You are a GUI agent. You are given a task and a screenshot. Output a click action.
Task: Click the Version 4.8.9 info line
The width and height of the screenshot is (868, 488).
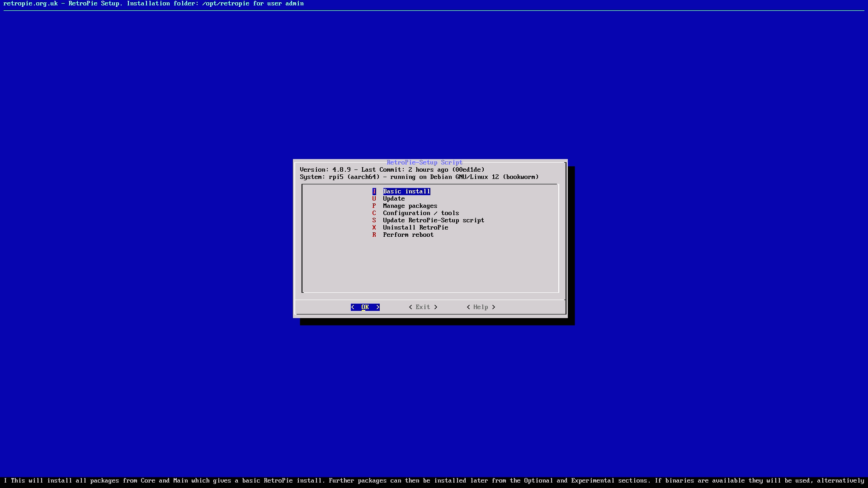click(x=392, y=170)
